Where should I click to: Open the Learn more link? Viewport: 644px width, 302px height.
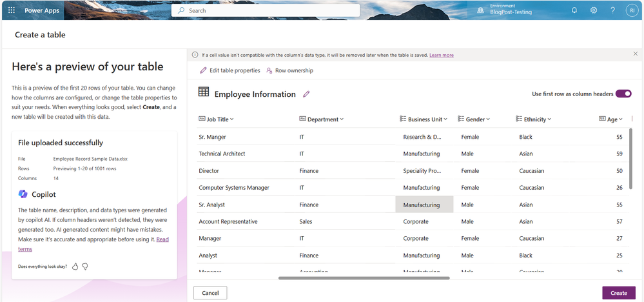[442, 55]
